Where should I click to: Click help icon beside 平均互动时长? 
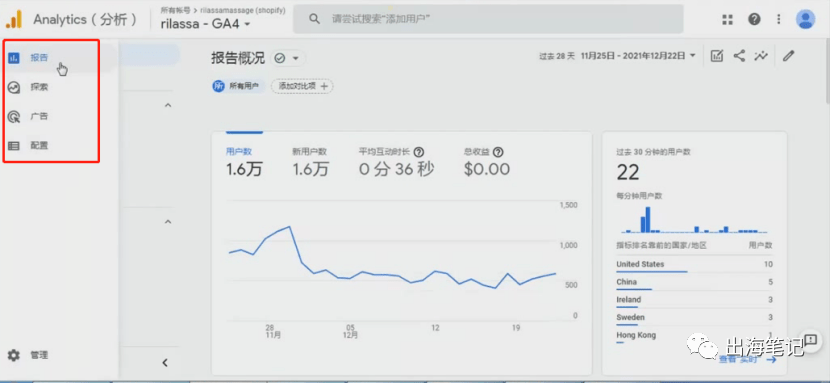[x=419, y=152]
